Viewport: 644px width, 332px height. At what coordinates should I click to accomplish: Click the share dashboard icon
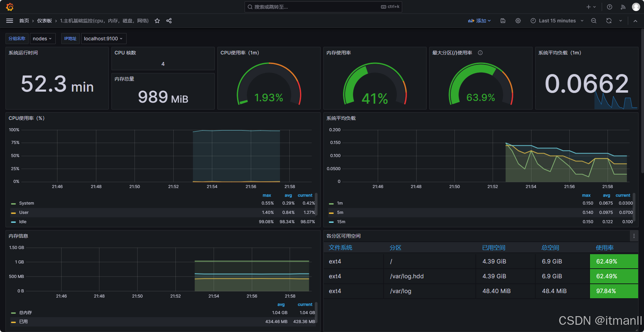(169, 21)
